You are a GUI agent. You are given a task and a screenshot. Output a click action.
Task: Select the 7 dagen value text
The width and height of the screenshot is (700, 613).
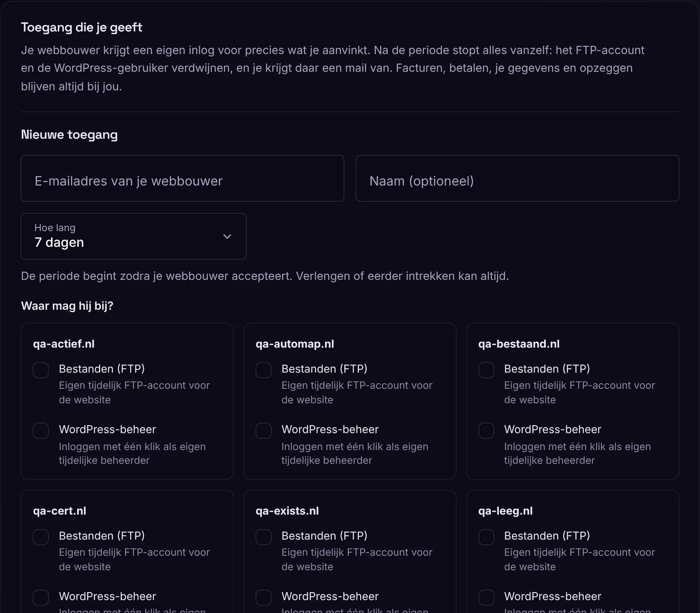pos(59,243)
